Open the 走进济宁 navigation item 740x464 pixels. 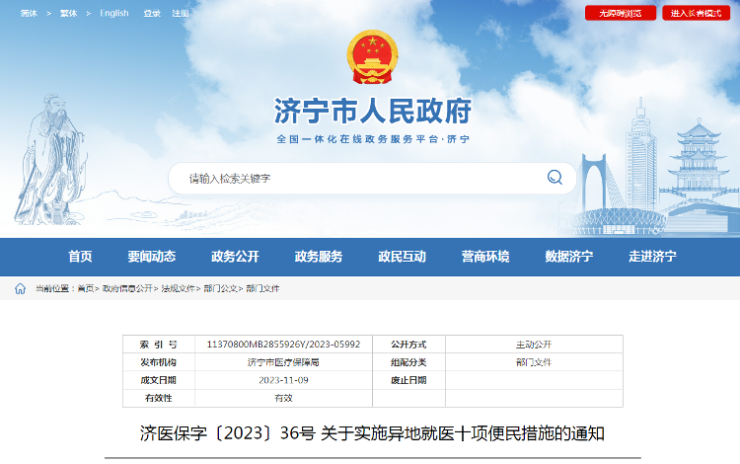652,257
